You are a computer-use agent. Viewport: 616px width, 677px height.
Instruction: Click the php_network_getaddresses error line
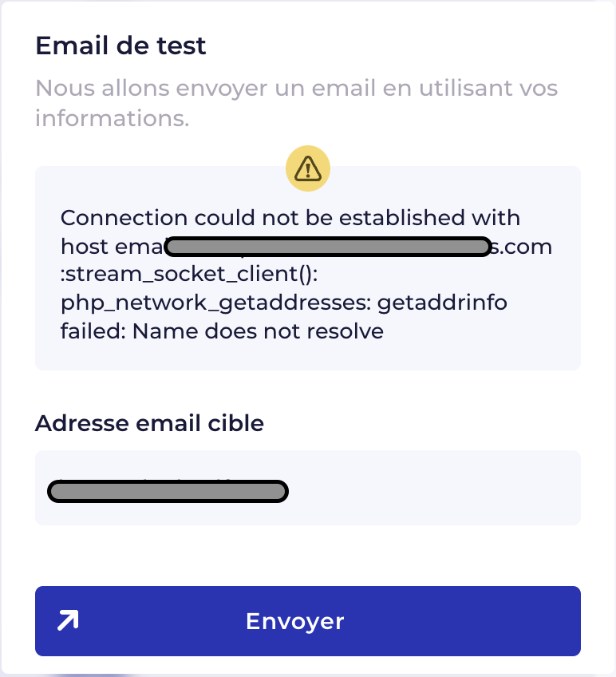[x=283, y=303]
